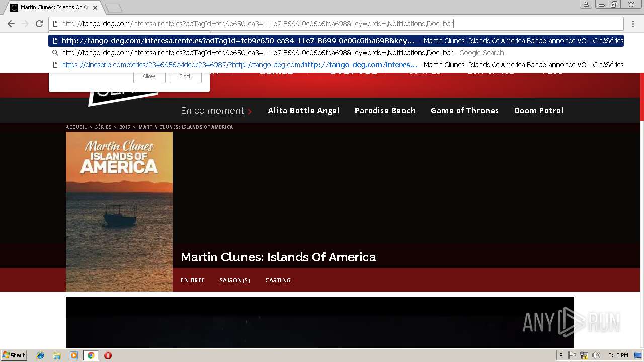Open the volume speaker tray icon
The image size is (644, 362).
[596, 355]
